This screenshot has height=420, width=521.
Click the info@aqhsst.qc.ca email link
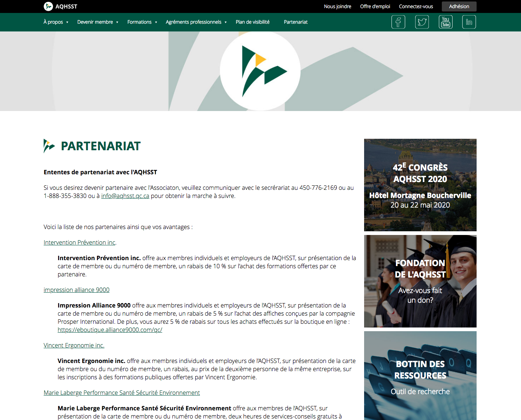pyautogui.click(x=125, y=196)
